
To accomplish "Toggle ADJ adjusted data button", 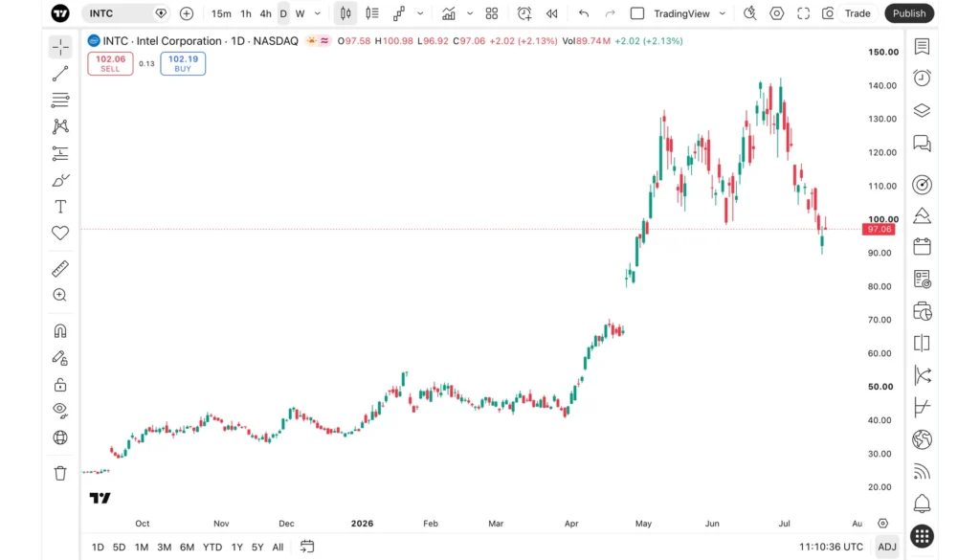I will pos(887,547).
